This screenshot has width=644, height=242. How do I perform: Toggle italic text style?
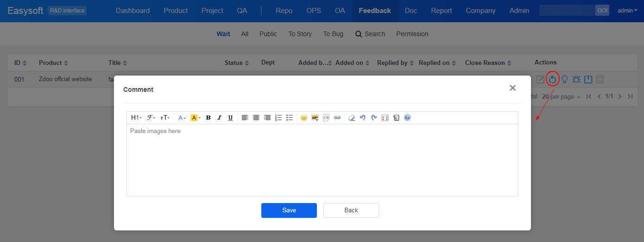[220, 118]
